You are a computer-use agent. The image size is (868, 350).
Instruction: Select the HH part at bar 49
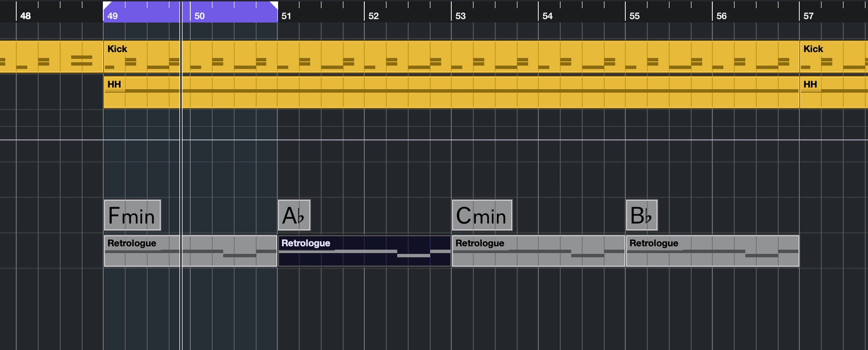pos(451,92)
